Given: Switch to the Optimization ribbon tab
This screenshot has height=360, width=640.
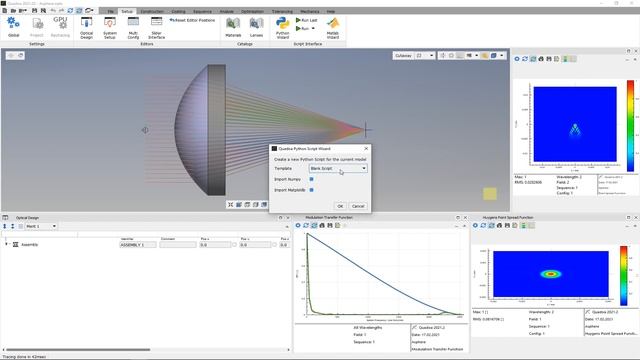Looking at the screenshot, I should point(253,11).
